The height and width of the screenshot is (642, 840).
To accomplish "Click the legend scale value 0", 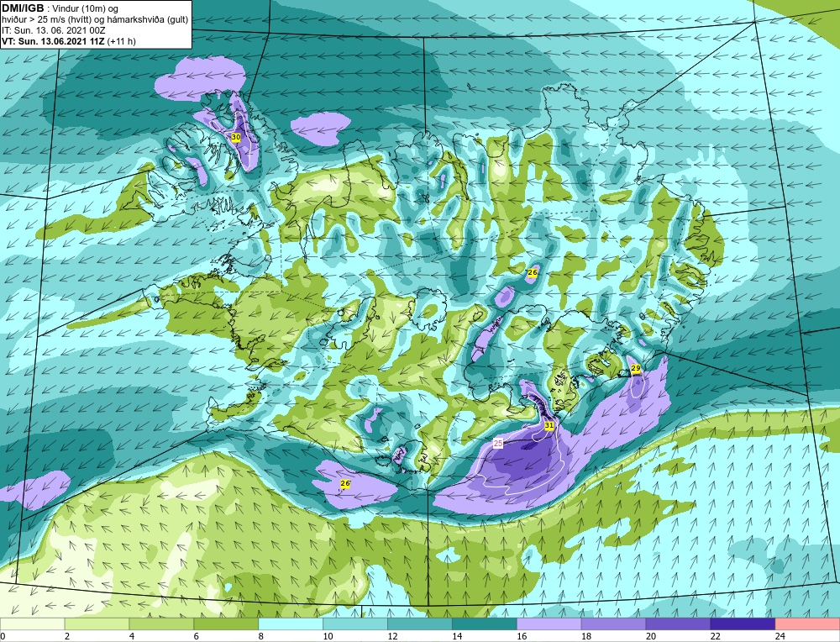I will coord(3,636).
